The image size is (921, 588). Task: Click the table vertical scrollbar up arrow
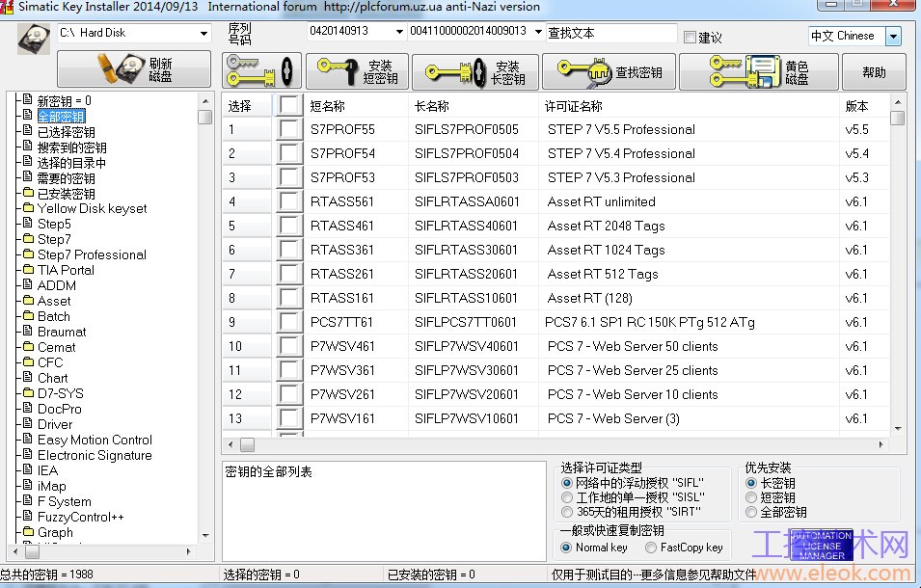pos(898,102)
